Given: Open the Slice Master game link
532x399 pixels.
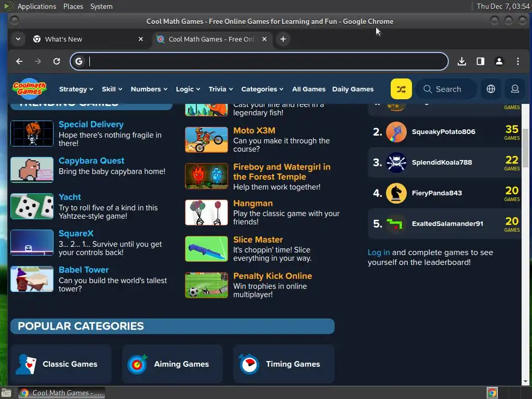Looking at the screenshot, I should pyautogui.click(x=258, y=240).
